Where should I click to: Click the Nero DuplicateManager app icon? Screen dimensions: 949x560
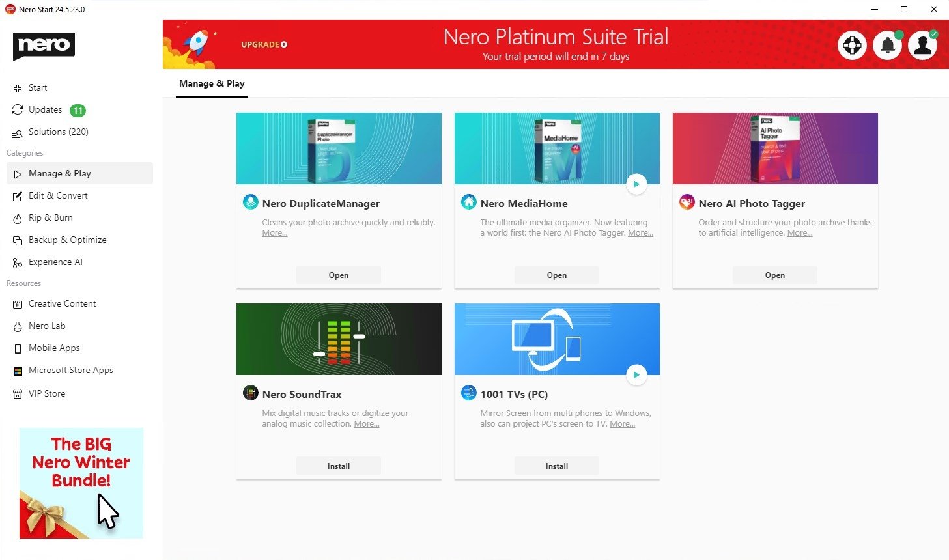click(251, 202)
